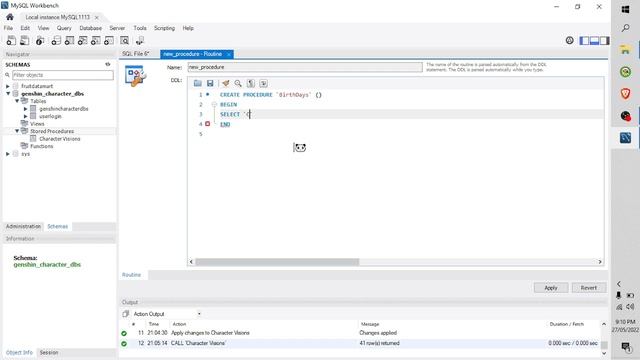Image resolution: width=640 pixels, height=360 pixels.
Task: Open the Windows Start button
Action: (625, 9)
